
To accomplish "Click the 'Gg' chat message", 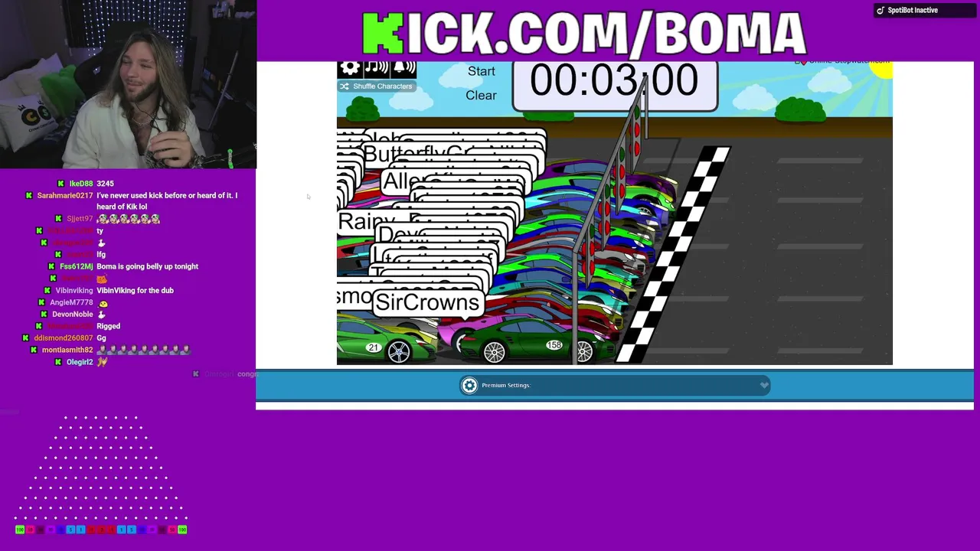I will pyautogui.click(x=101, y=338).
